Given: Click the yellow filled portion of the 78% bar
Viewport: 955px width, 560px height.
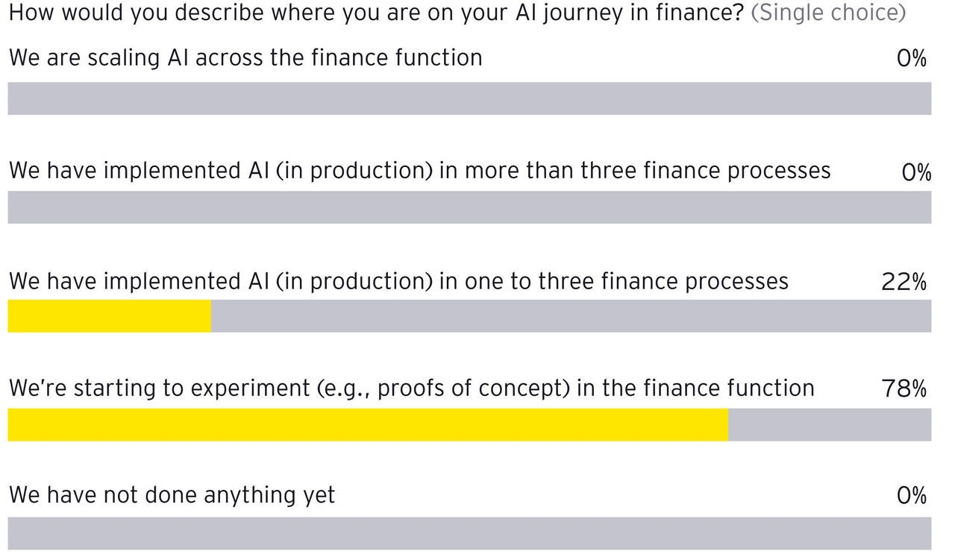Looking at the screenshot, I should (367, 424).
